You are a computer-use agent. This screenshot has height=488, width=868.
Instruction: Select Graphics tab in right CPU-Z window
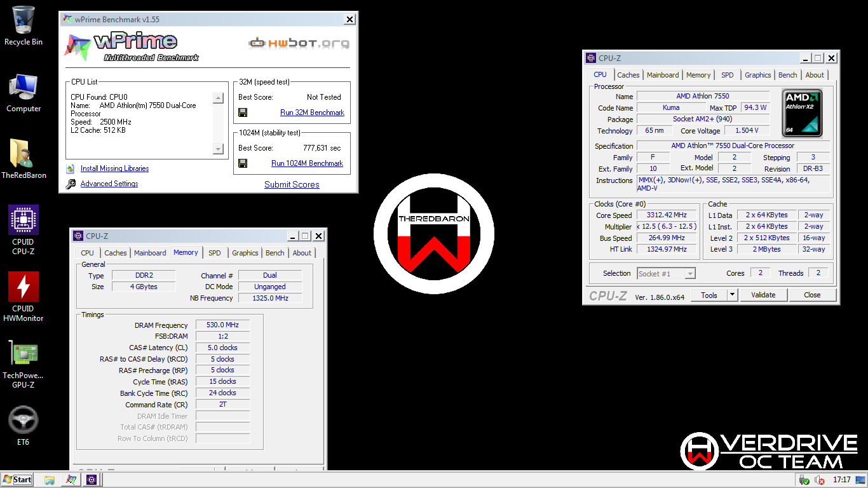[x=758, y=75]
